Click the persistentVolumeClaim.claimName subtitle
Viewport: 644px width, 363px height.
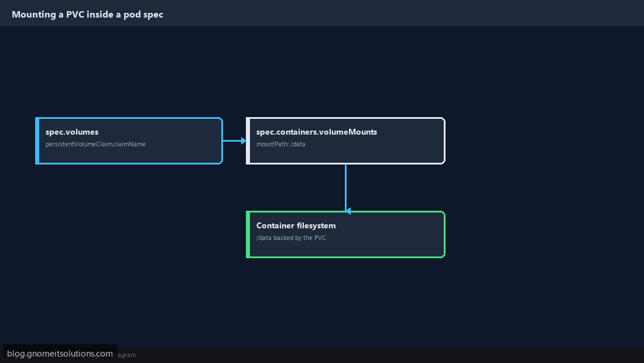(95, 144)
